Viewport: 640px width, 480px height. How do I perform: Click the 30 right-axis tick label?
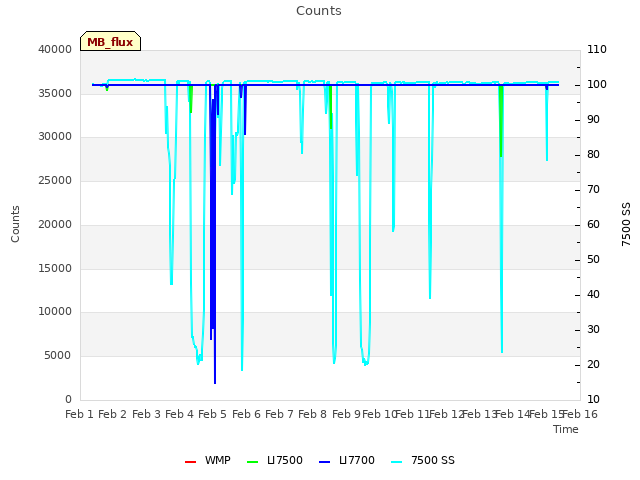pos(593,330)
